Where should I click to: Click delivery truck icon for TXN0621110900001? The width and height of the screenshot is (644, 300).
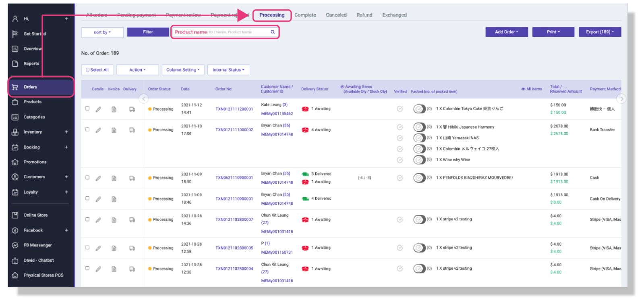tap(132, 178)
